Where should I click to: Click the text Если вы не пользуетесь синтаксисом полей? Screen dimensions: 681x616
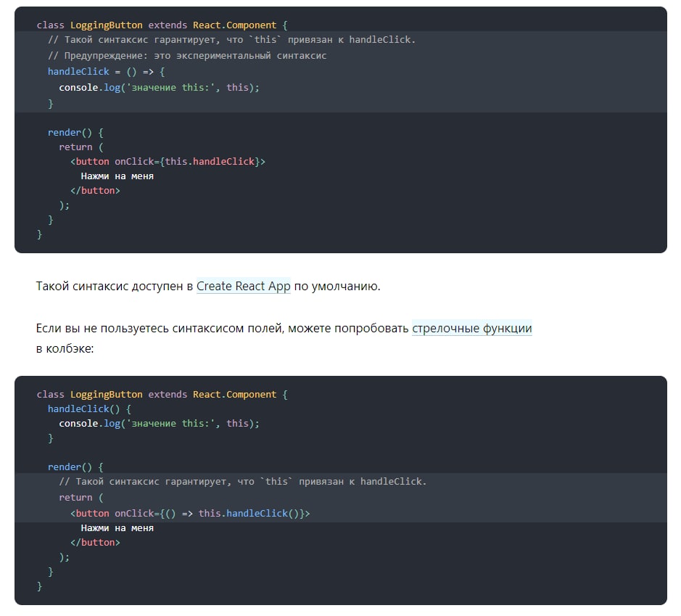click(160, 329)
